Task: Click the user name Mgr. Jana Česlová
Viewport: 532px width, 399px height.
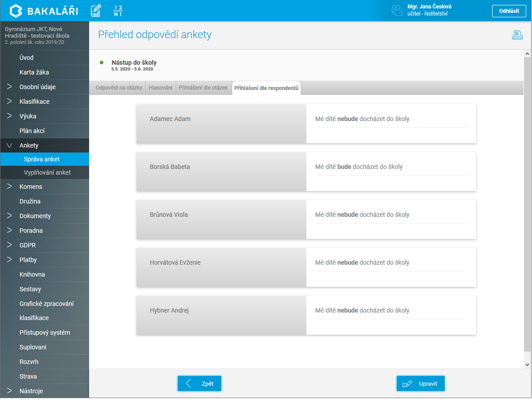Action: (430, 7)
